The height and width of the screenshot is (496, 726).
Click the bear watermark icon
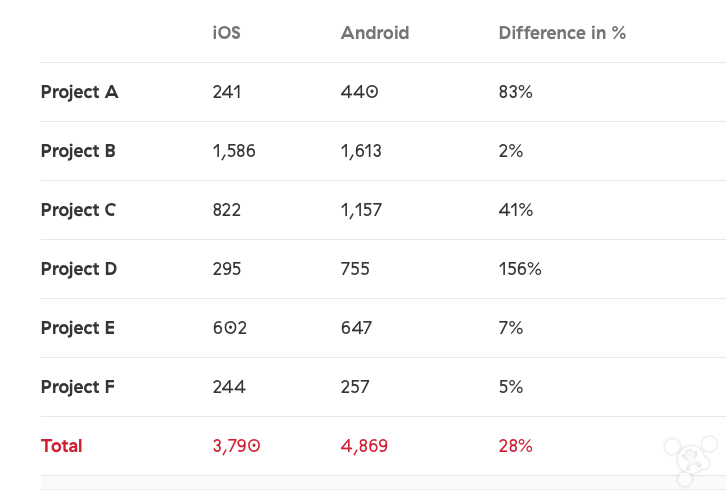point(693,454)
